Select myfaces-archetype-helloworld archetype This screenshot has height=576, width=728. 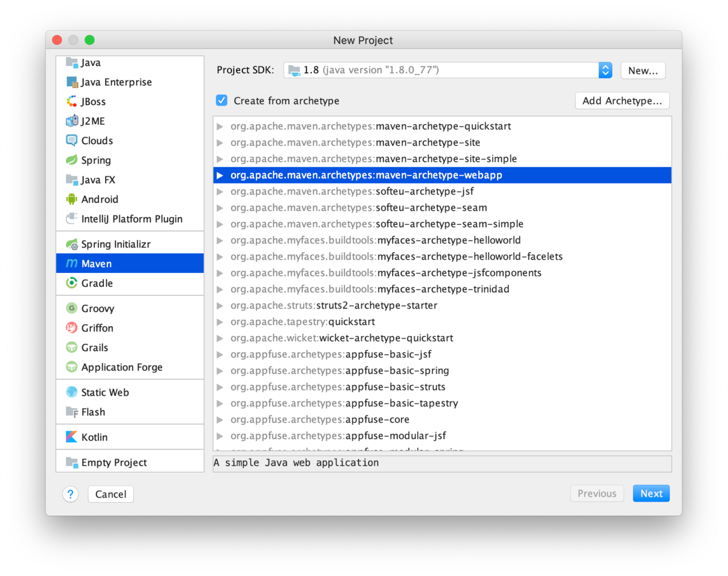(442, 240)
